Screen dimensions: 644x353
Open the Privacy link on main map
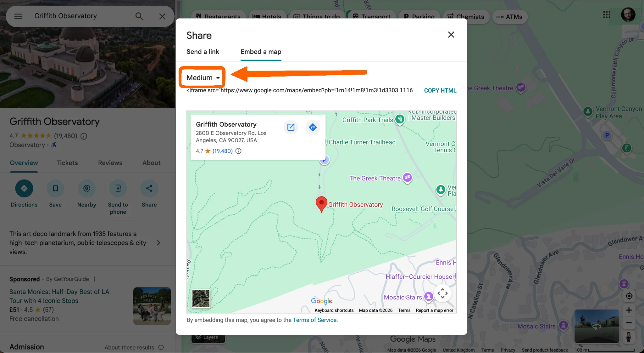pyautogui.click(x=508, y=350)
